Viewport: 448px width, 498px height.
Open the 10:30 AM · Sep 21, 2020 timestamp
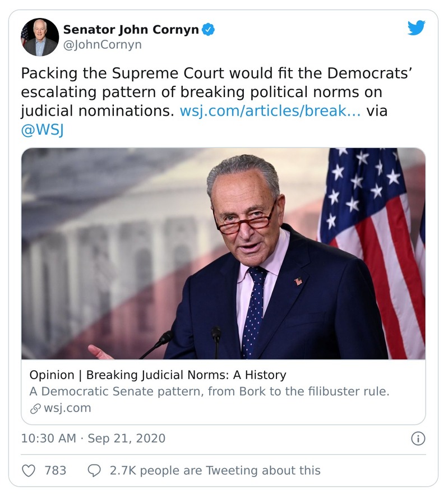[93, 439]
